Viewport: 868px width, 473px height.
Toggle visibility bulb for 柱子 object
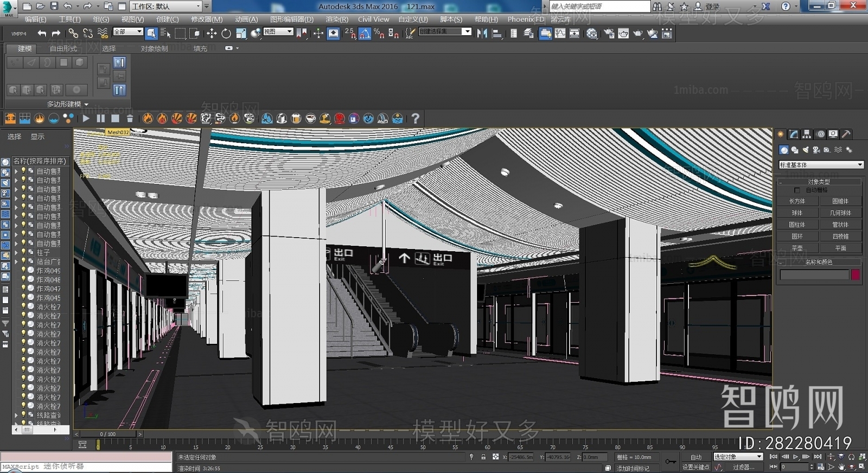23,252
